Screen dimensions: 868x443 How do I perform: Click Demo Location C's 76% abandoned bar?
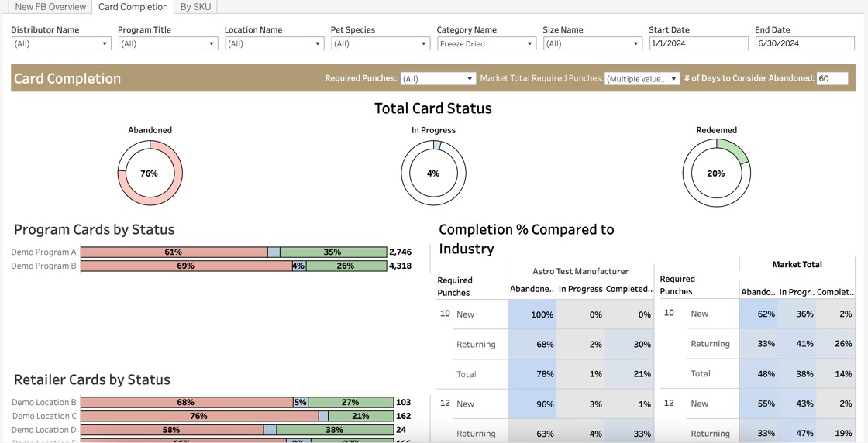coord(198,417)
